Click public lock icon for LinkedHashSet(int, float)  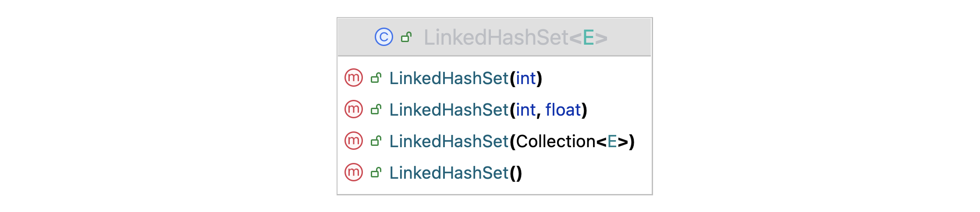(376, 110)
